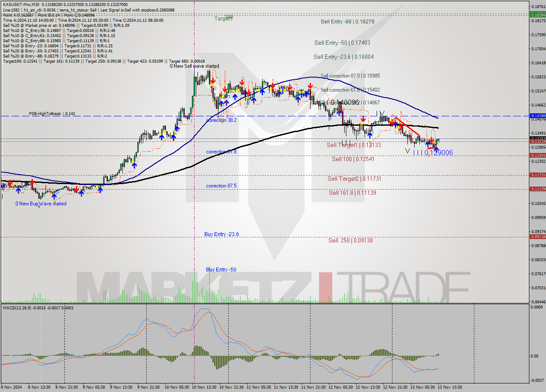Click the 'Sell 100 | 0.12541' label

tap(353, 159)
